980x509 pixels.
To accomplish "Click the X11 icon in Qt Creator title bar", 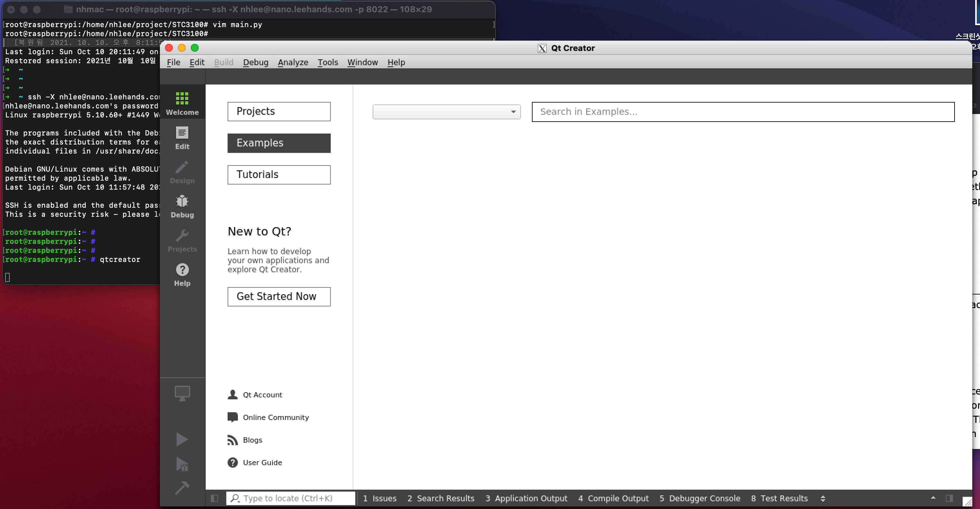I will point(542,48).
